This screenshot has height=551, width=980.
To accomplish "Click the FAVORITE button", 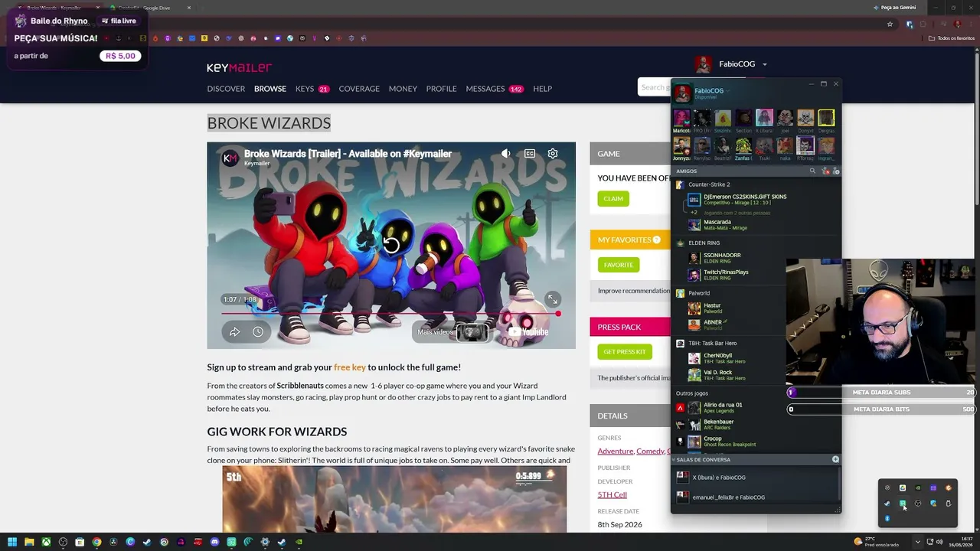I will 619,265.
